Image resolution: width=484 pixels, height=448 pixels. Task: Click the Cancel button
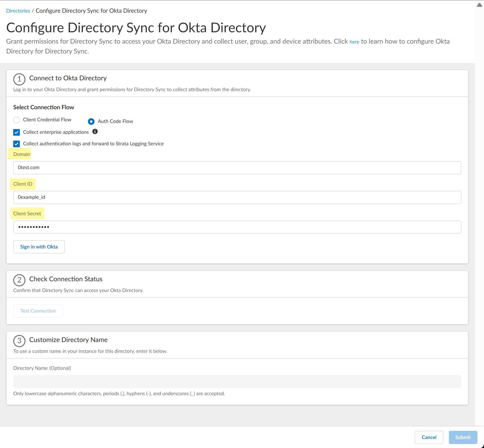coord(429,437)
